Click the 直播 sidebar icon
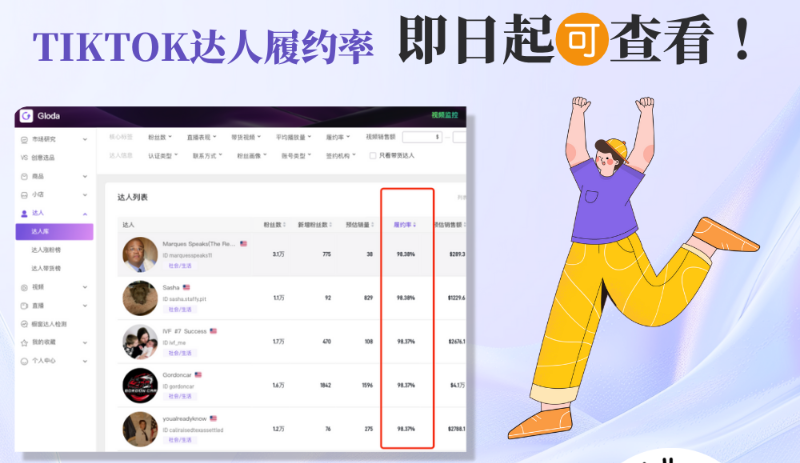Screen dimensions: 800x463 click(24, 306)
